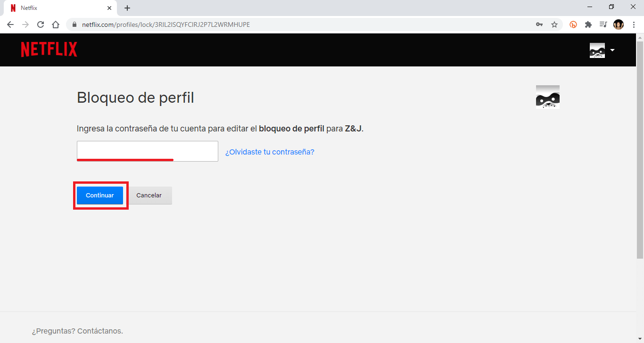Go back with the browser back arrow
This screenshot has height=343, width=644.
point(10,24)
